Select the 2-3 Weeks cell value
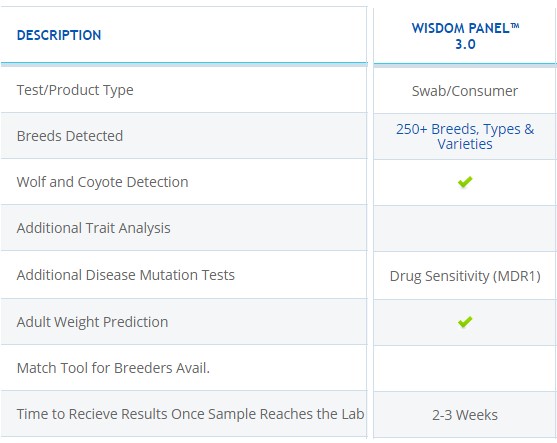The image size is (557, 443). coord(465,415)
